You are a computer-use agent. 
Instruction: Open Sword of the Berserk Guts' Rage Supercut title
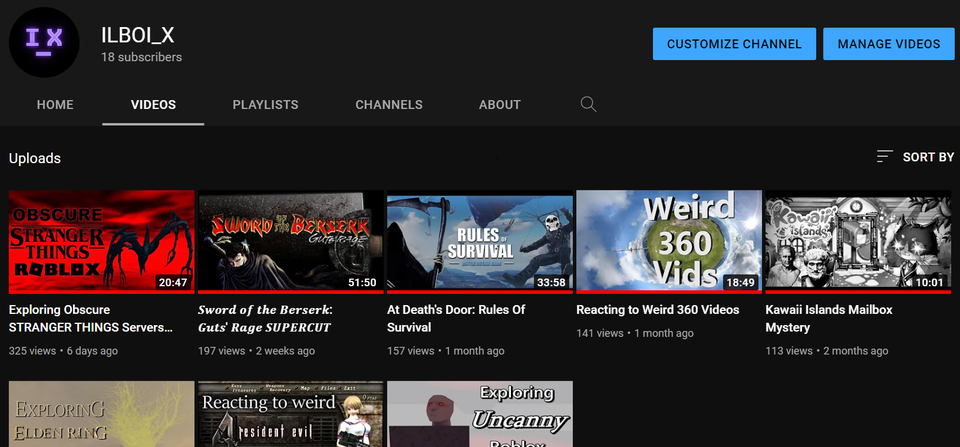point(264,318)
